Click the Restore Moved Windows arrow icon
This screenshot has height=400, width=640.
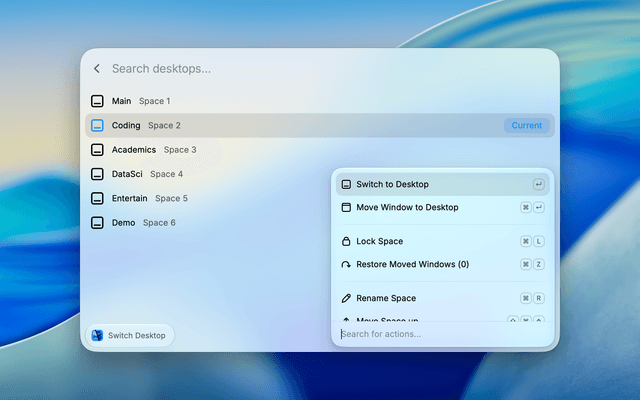pyautogui.click(x=346, y=264)
